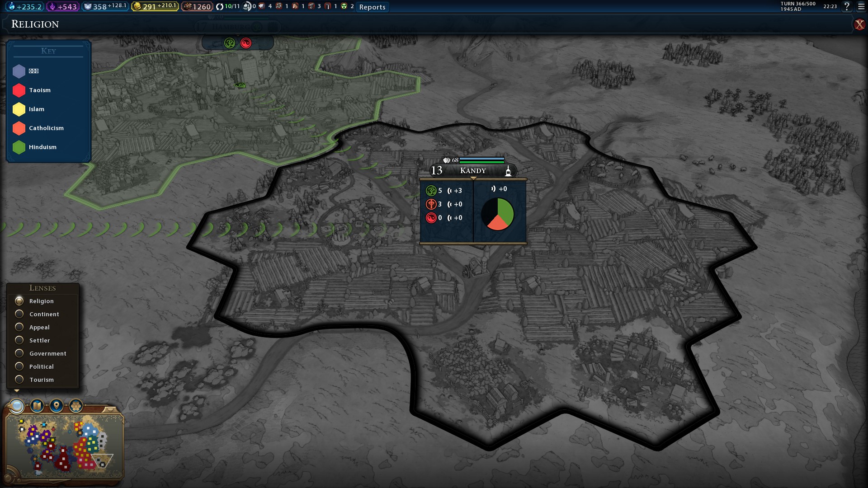Click Kandy population number 13
This screenshot has width=868, height=488.
436,170
